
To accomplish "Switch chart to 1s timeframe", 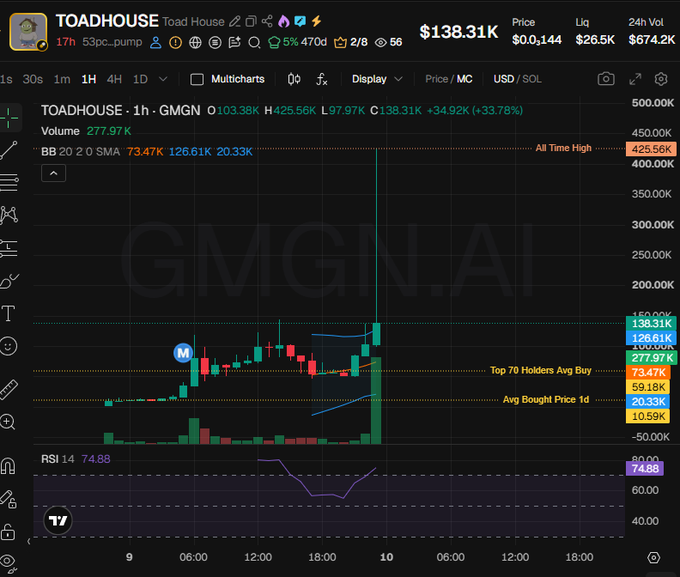I will [x=6, y=79].
